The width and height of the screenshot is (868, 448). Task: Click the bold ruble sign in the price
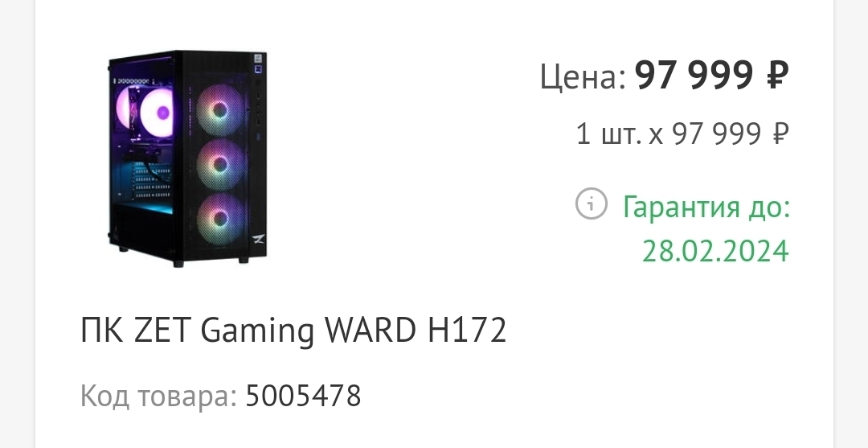point(777,75)
